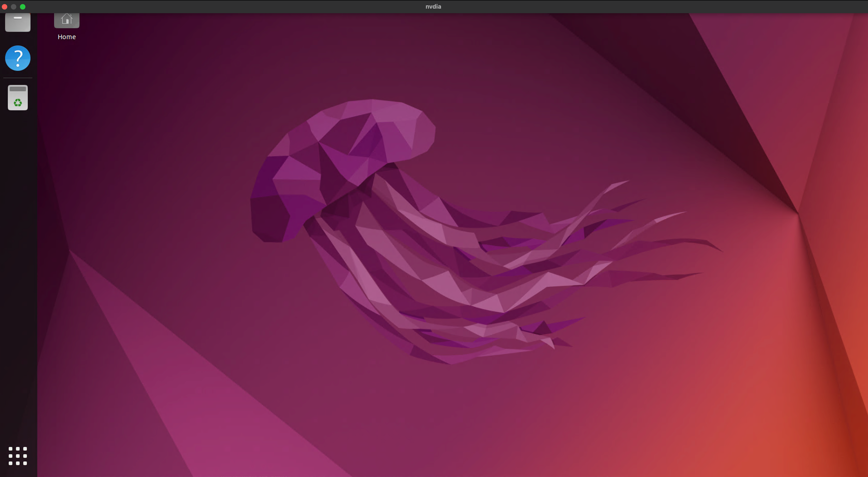Click the house glyph on the Home folder

coord(67,19)
